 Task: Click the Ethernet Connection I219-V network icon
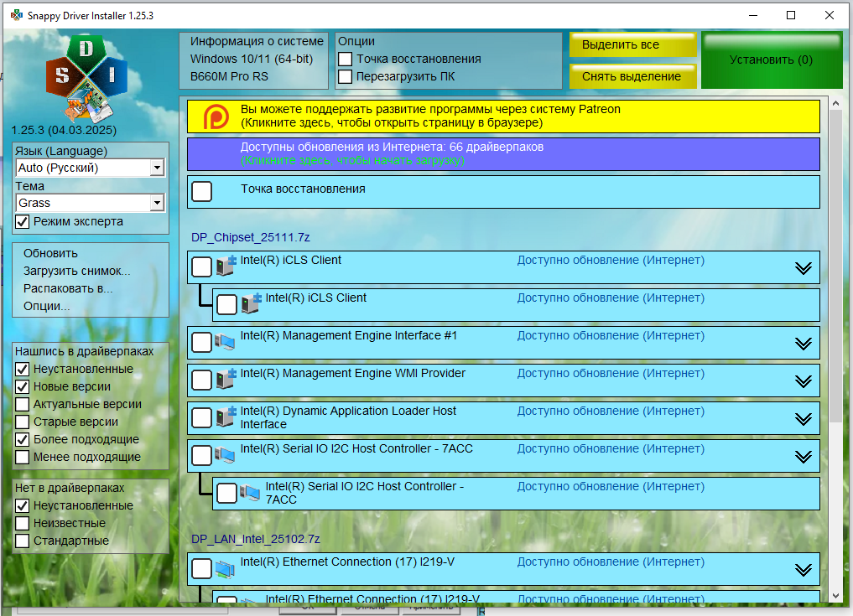tap(225, 569)
